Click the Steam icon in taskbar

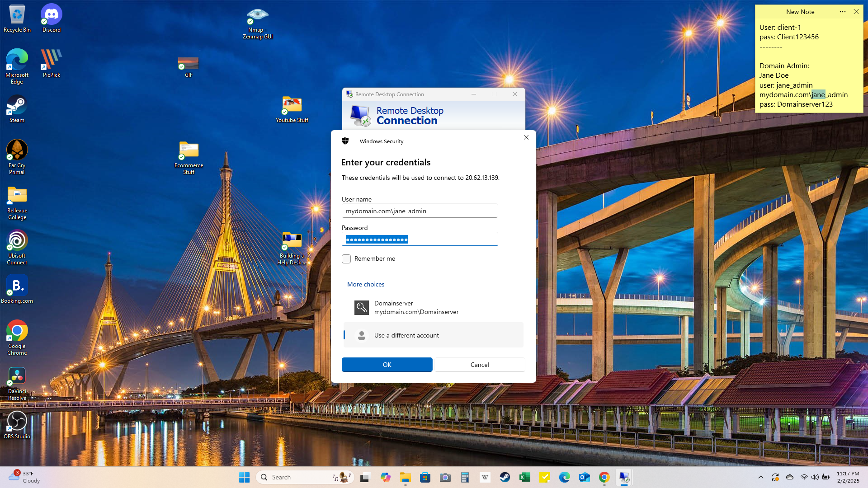click(x=505, y=477)
